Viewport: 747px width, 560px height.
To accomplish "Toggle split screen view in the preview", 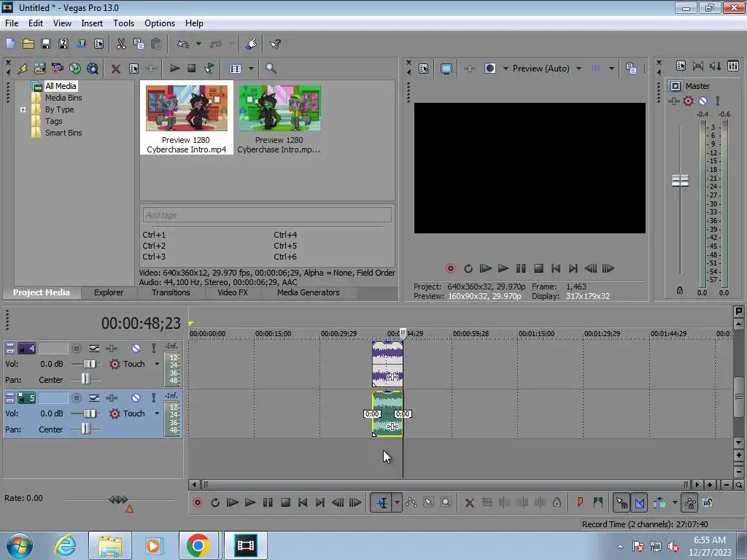I will 489,69.
